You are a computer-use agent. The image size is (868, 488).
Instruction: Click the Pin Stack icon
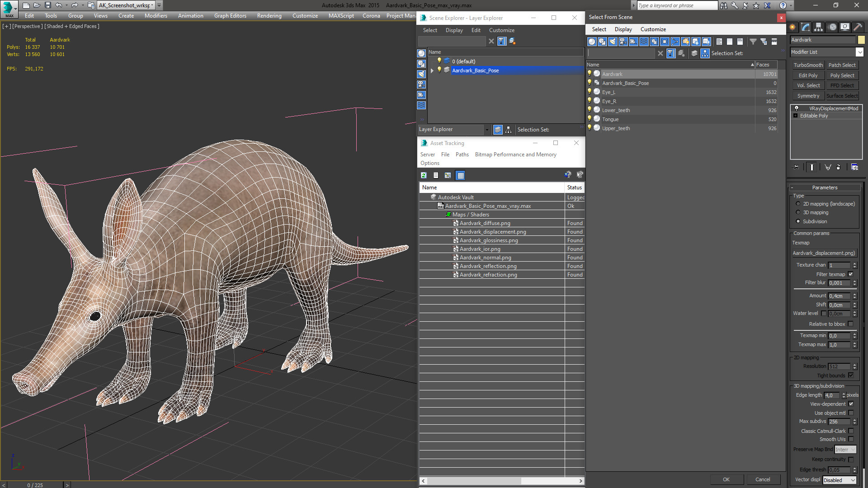tap(796, 167)
